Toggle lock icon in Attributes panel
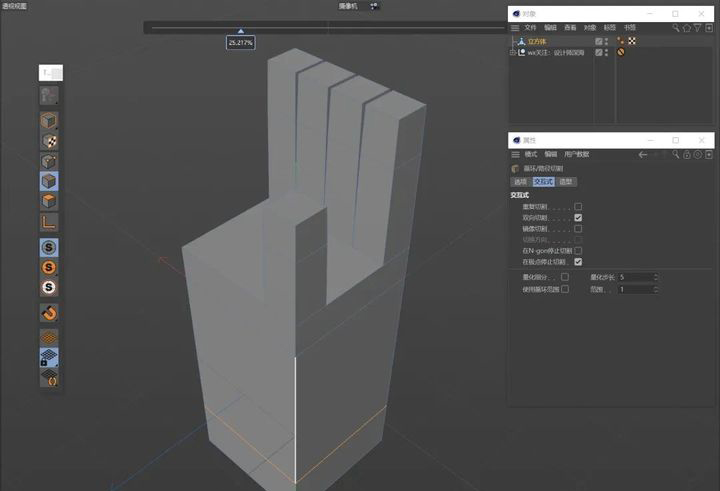720x491 pixels. [686, 155]
